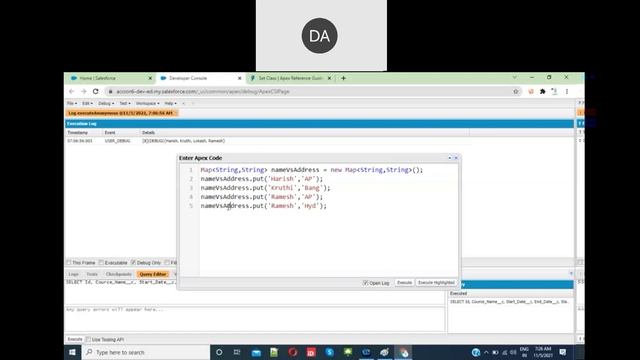Image resolution: width=640 pixels, height=360 pixels.
Task: Toggle the This Frame checkbox
Action: tap(69, 262)
